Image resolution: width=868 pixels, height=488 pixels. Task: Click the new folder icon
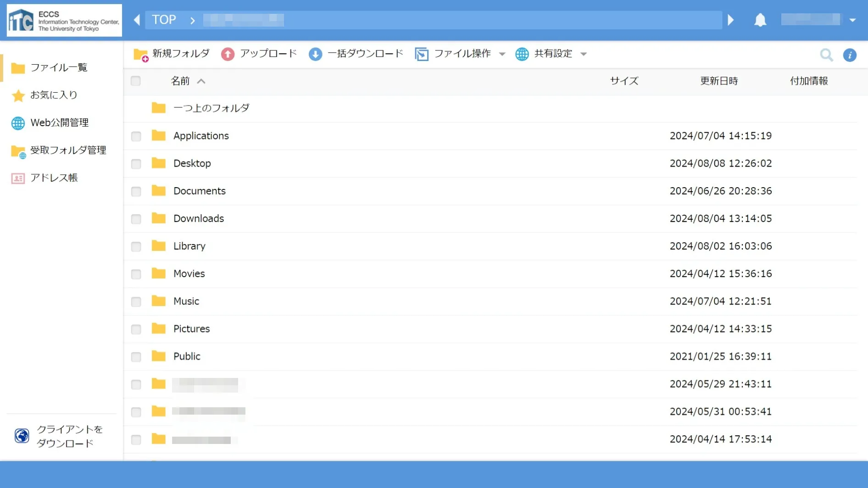coord(140,55)
